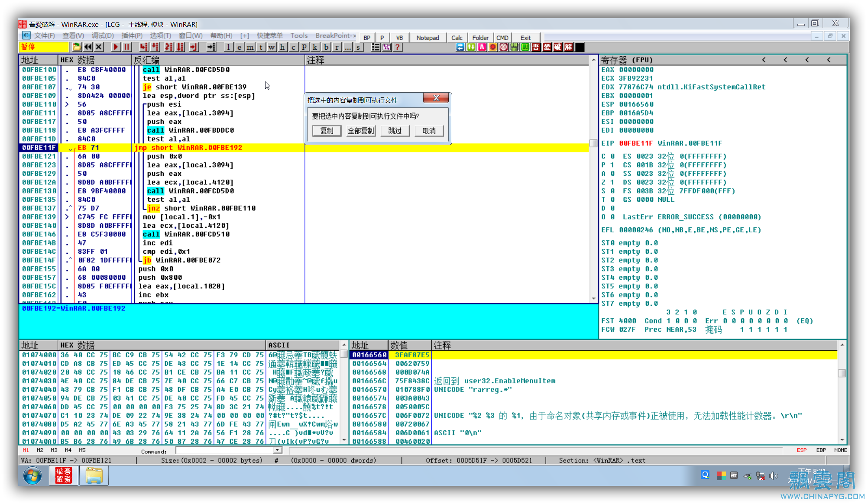Image resolution: width=868 pixels, height=504 pixels.
Task: Expand the Command input dropdown arrow
Action: [277, 451]
